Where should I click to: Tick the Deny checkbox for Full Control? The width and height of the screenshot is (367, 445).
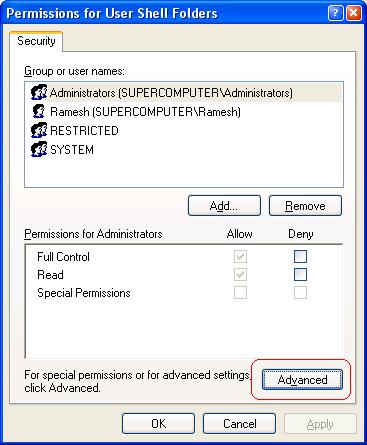coord(300,257)
